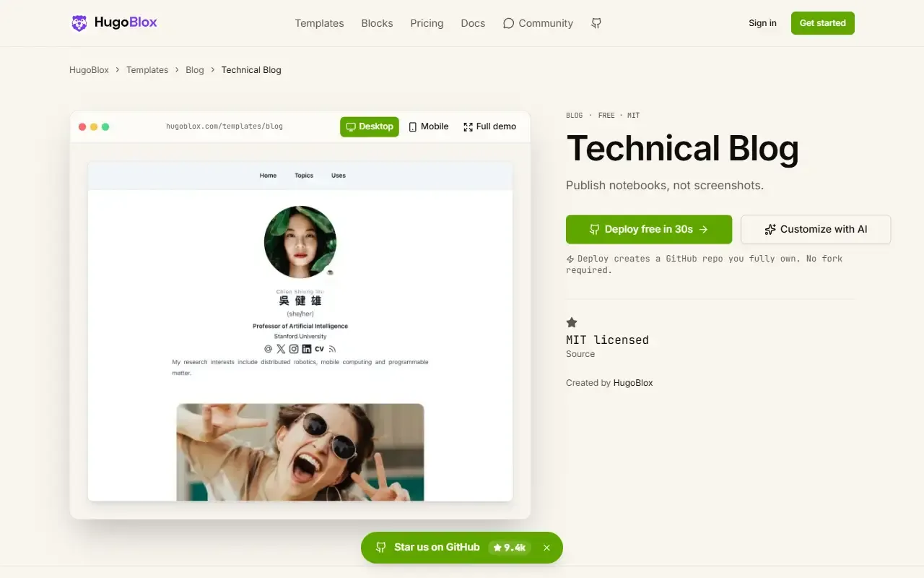Switch preview to Mobile view
The width and height of the screenshot is (924, 578).
[429, 126]
